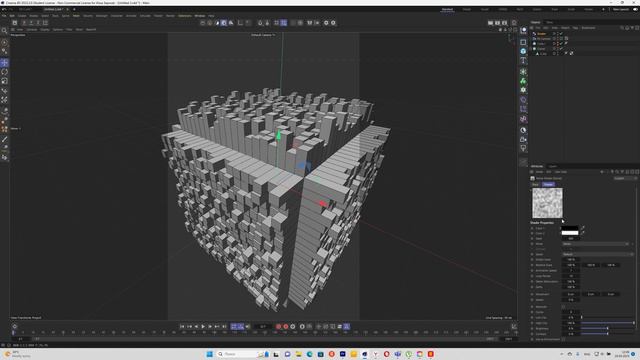Open the Basic tab in Attributes
This screenshot has width=640, height=360.
point(535,184)
